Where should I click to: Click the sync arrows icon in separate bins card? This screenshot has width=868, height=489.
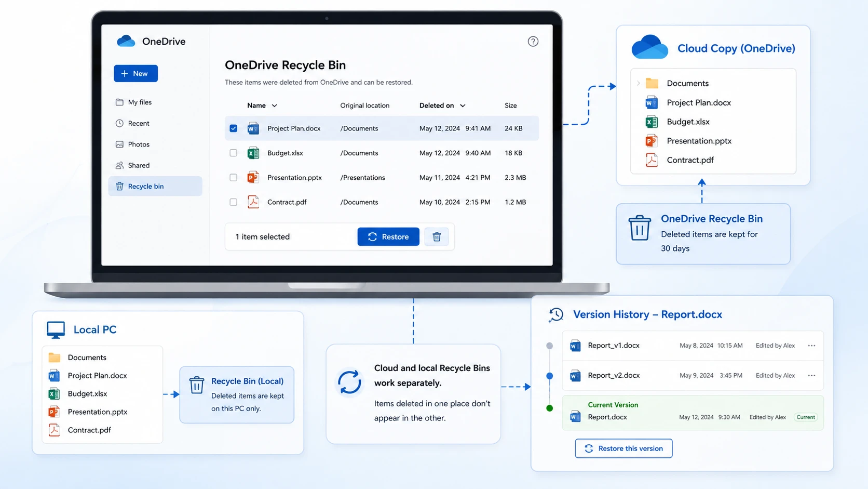(x=349, y=383)
